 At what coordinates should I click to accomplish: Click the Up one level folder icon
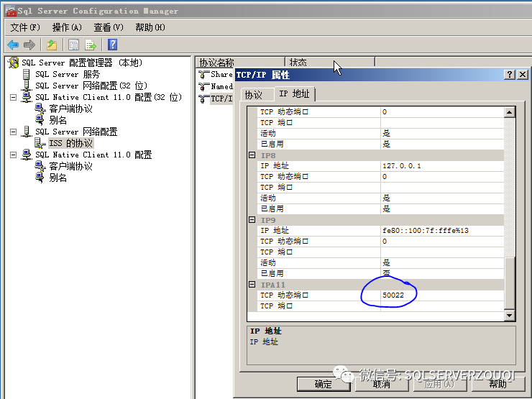pos(52,45)
